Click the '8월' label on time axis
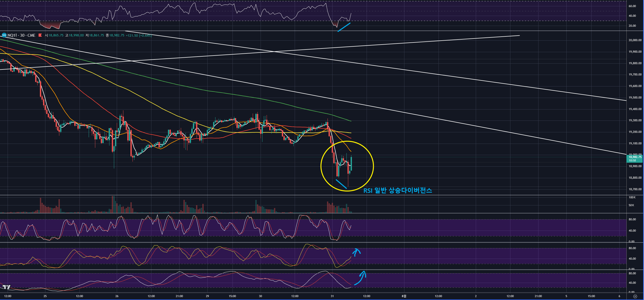Viewport: 644px width, 300px height. click(404, 296)
